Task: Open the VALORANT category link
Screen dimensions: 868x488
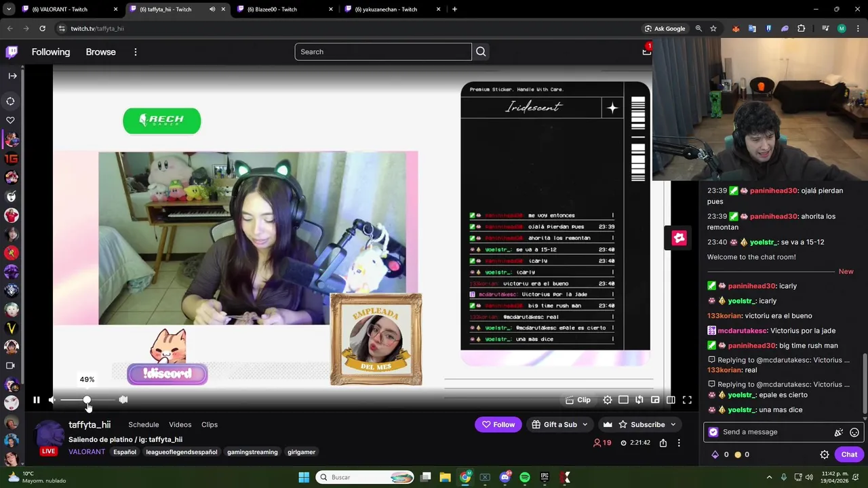Action: [87, 452]
